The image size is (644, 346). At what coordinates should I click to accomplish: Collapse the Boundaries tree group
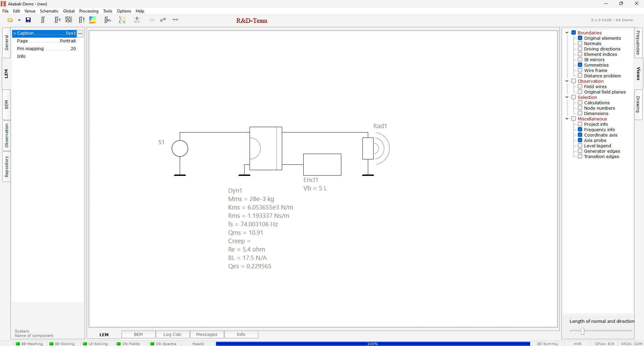click(x=567, y=33)
